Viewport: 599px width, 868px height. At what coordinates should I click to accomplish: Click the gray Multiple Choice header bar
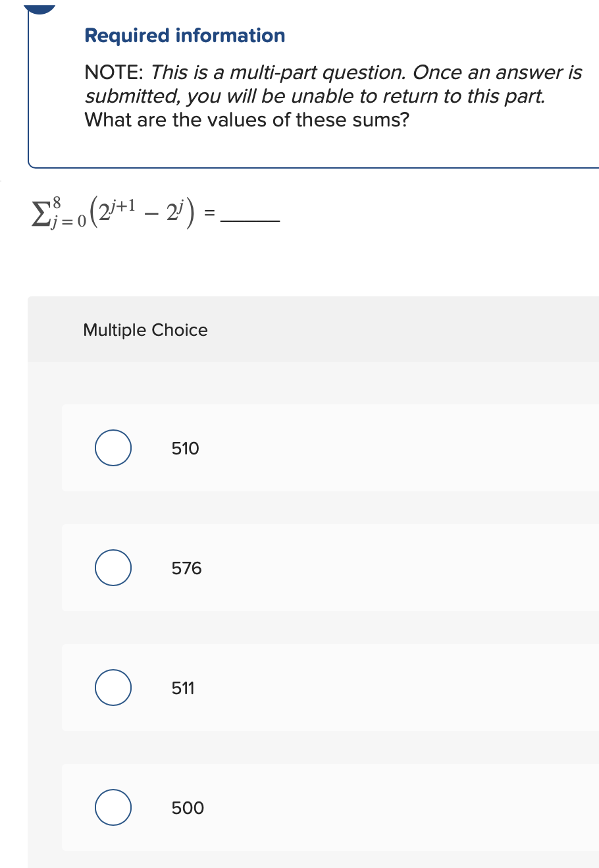pyautogui.click(x=313, y=329)
